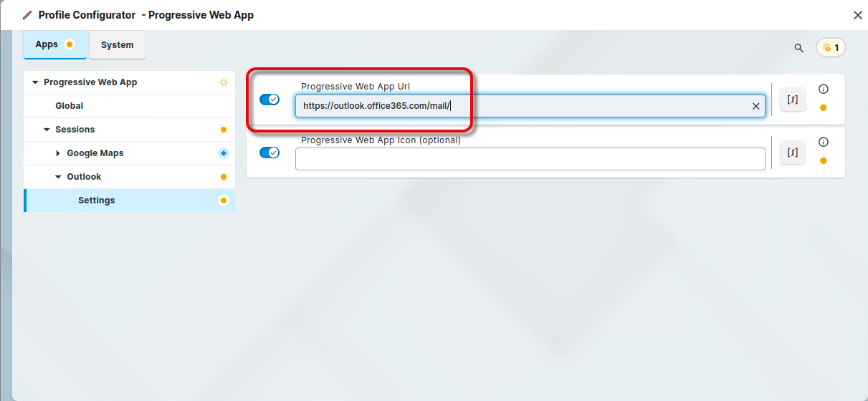Click the Progressive Web App Icon input field
868x401 pixels.
[529, 159]
